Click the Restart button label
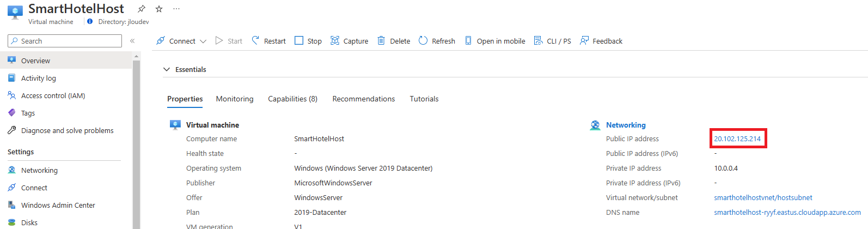The image size is (868, 229). click(275, 41)
